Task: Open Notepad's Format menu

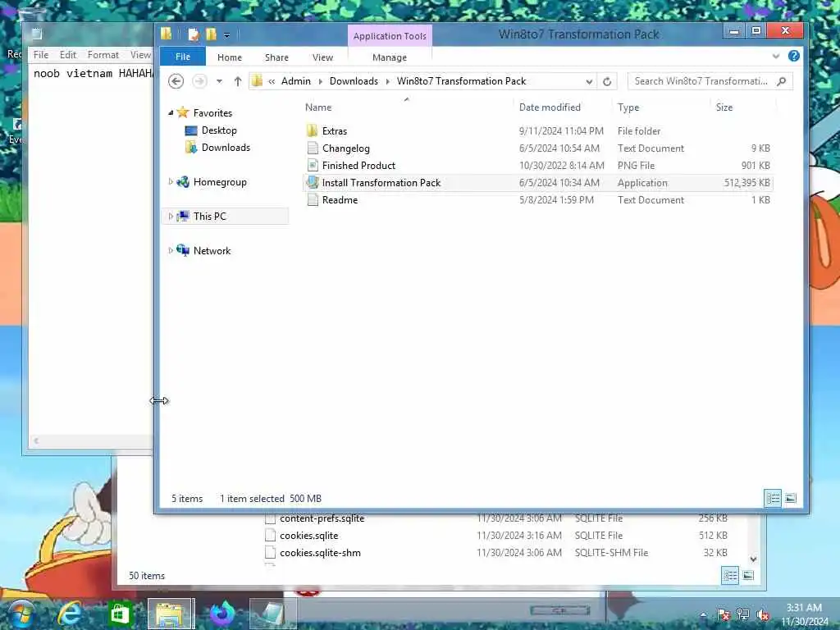Action: pos(103,55)
